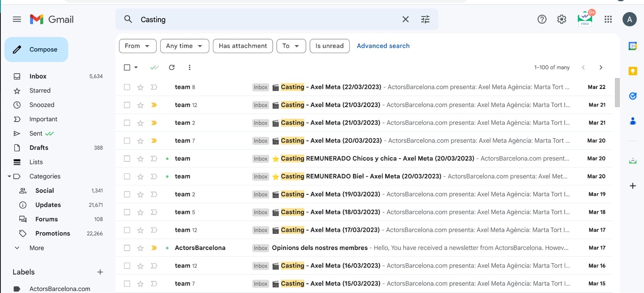
Task: Select the ActorsBarcelona newsletter checkbox
Action: click(x=127, y=248)
